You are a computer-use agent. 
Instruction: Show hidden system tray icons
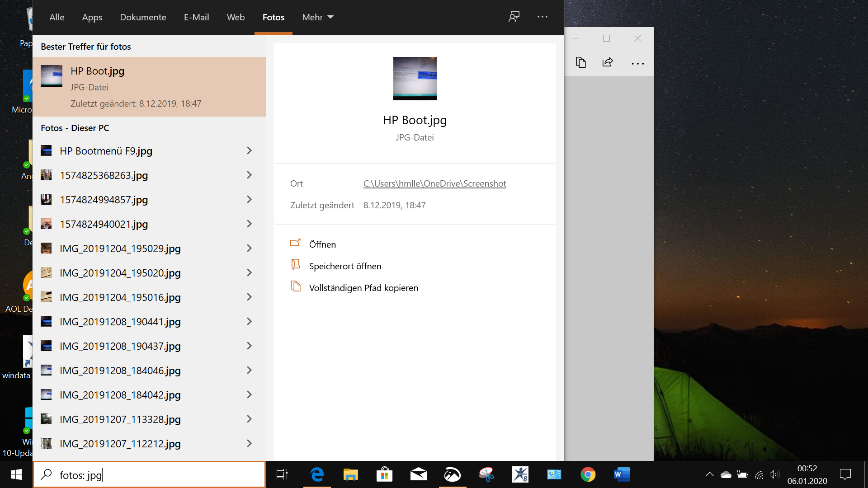pos(709,474)
